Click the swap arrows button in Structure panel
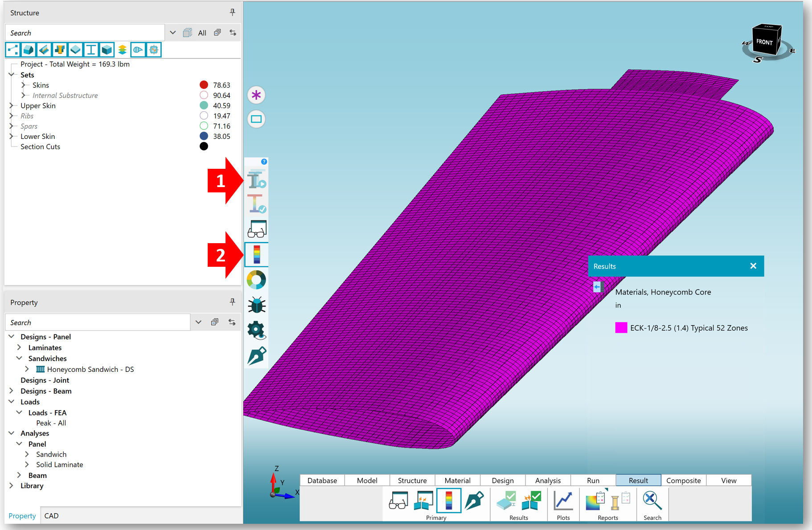The width and height of the screenshot is (812, 530). tap(233, 33)
